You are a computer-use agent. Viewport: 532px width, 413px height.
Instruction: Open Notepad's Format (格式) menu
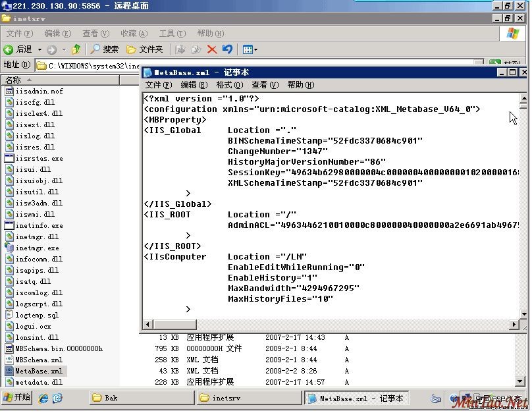coord(229,85)
